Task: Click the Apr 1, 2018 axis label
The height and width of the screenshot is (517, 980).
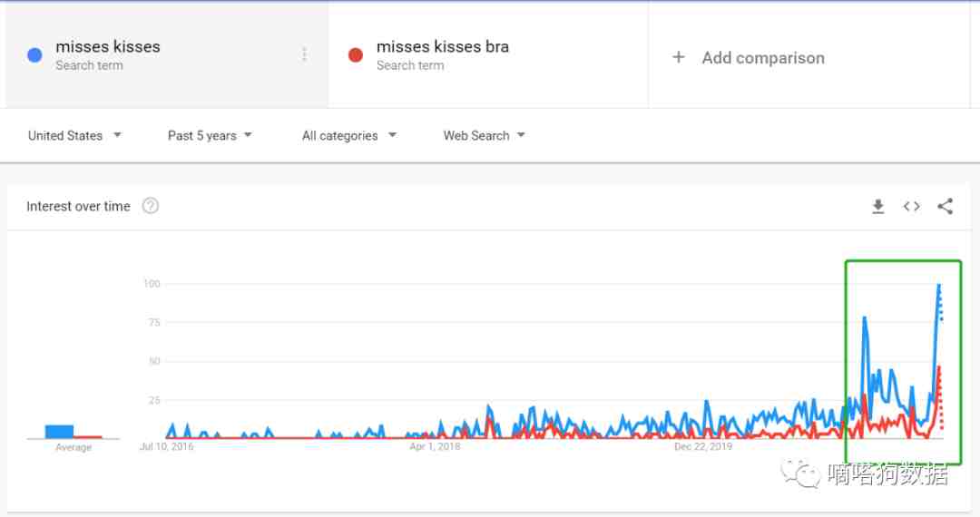Action: [435, 446]
